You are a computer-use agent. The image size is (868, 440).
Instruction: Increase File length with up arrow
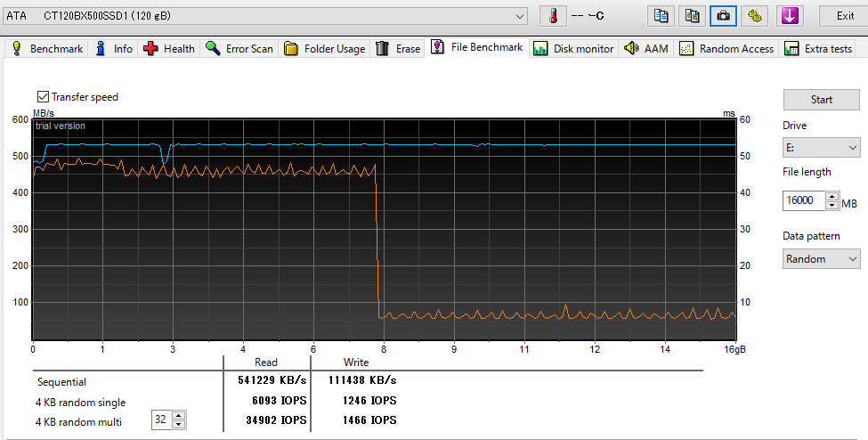click(x=831, y=196)
